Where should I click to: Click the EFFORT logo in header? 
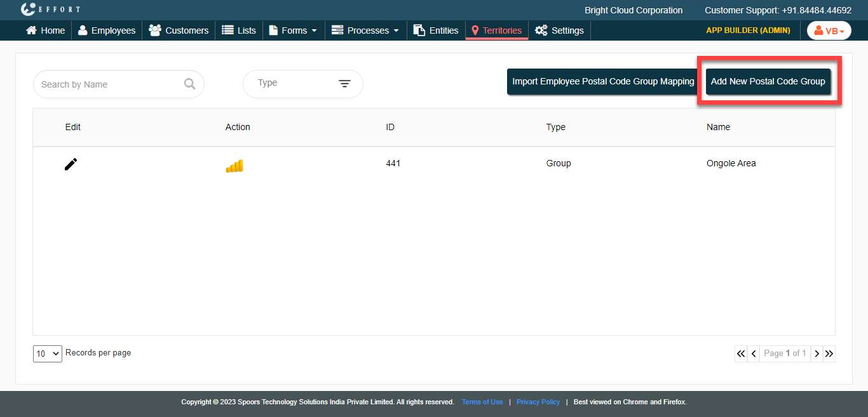[50, 10]
